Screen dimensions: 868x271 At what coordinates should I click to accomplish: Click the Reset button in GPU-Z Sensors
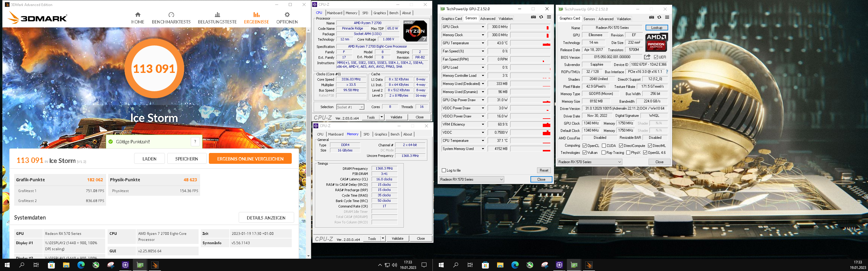tap(544, 170)
